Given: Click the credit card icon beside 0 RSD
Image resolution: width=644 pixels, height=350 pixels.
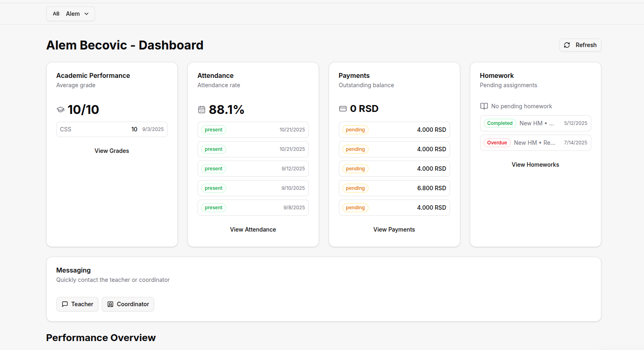Looking at the screenshot, I should [x=343, y=109].
